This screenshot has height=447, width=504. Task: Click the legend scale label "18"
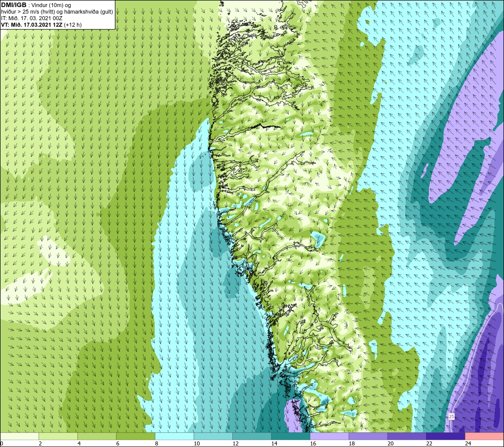pos(352,443)
